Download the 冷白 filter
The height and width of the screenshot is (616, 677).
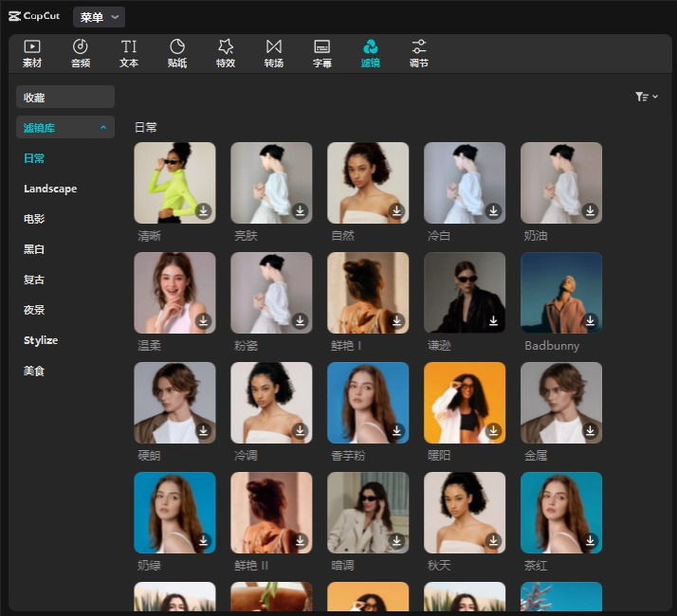(493, 211)
